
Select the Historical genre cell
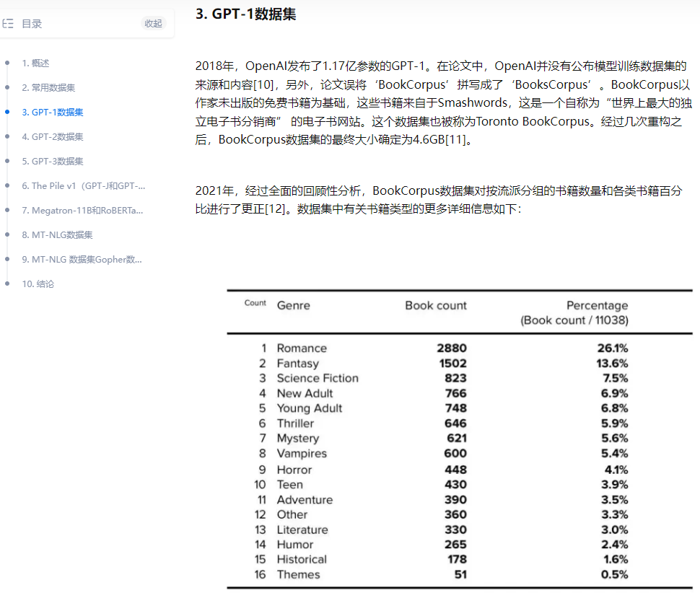[302, 559]
